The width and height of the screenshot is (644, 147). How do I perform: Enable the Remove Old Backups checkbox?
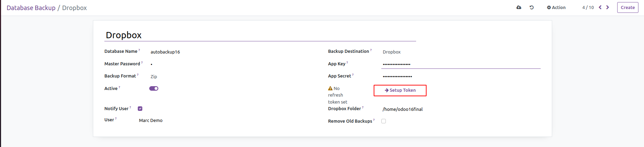click(x=384, y=121)
